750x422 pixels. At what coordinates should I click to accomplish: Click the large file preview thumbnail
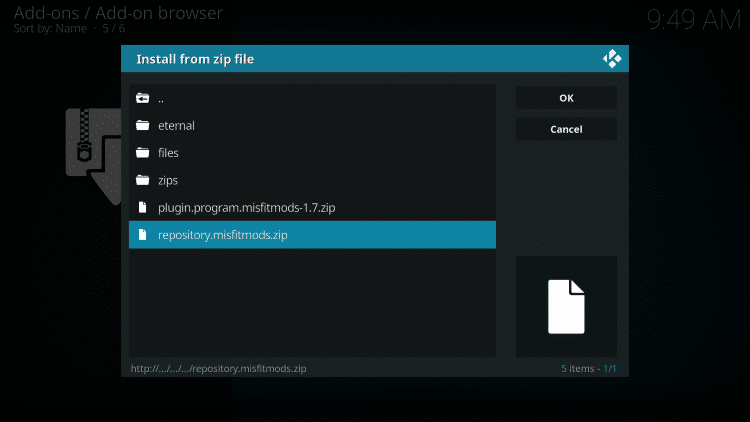566,306
